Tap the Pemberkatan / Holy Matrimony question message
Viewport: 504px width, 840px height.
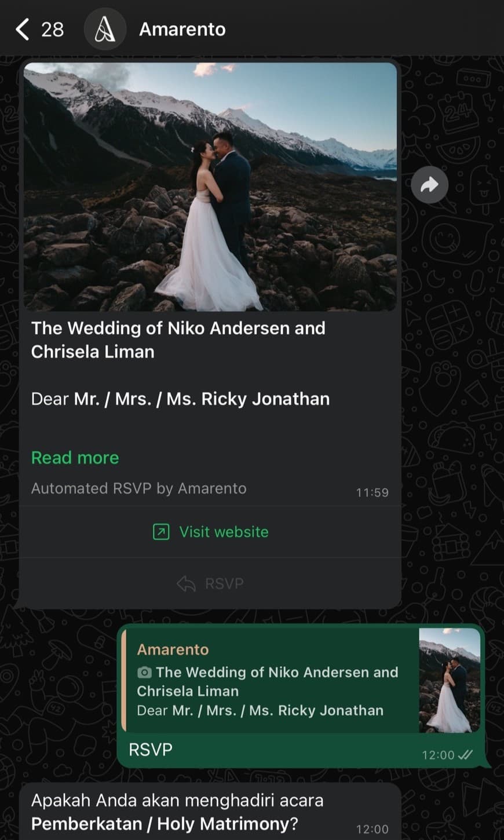(177, 812)
